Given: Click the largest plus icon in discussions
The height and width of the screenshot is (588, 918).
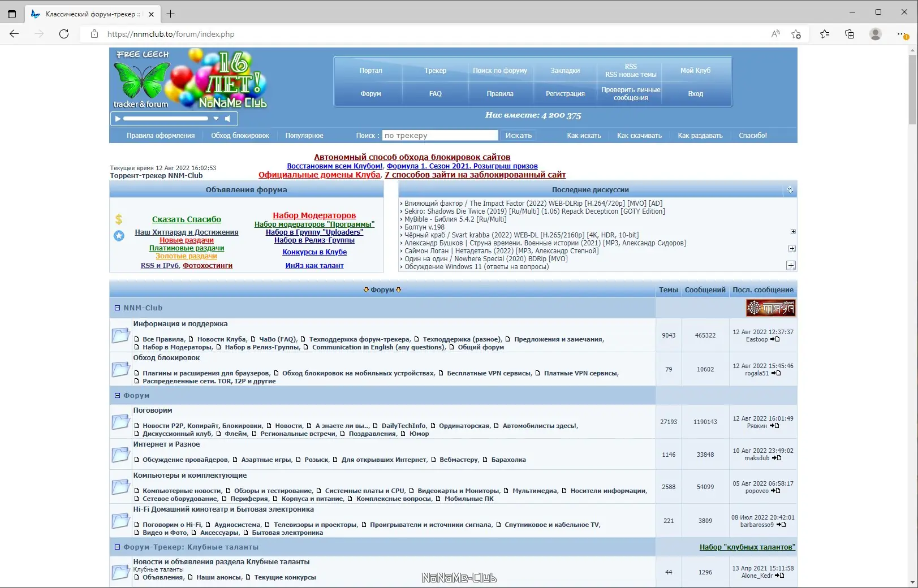Looking at the screenshot, I should coord(791,265).
